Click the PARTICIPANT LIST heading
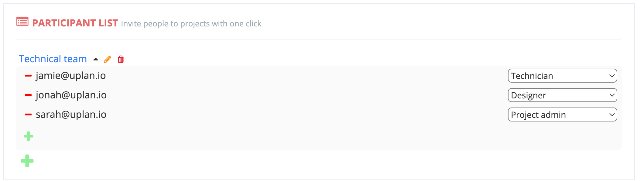The width and height of the screenshot is (644, 181). (x=75, y=23)
